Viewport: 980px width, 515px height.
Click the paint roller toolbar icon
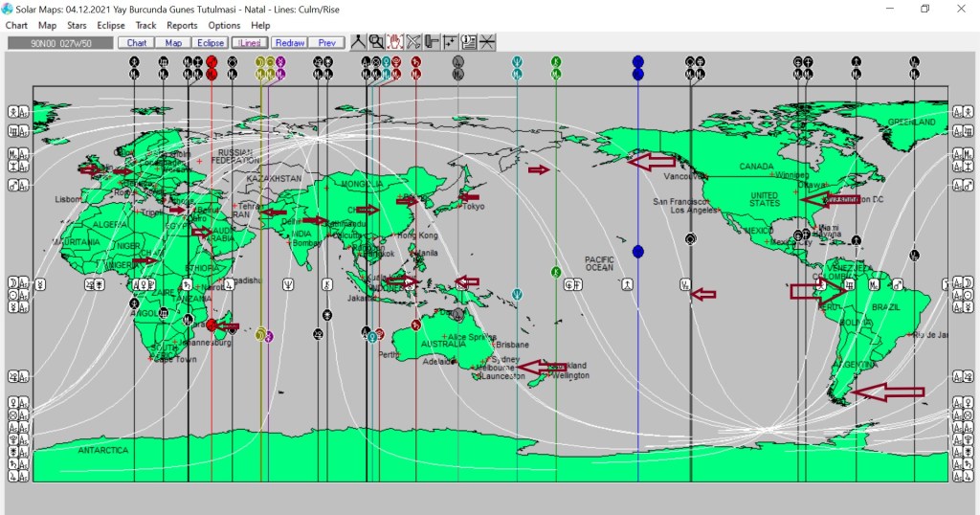(432, 42)
